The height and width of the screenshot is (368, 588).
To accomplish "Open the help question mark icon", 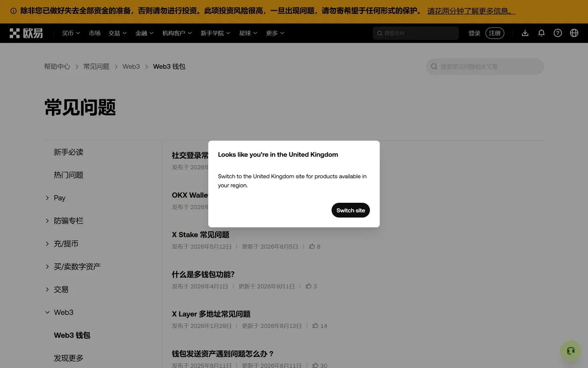I will coord(558,33).
